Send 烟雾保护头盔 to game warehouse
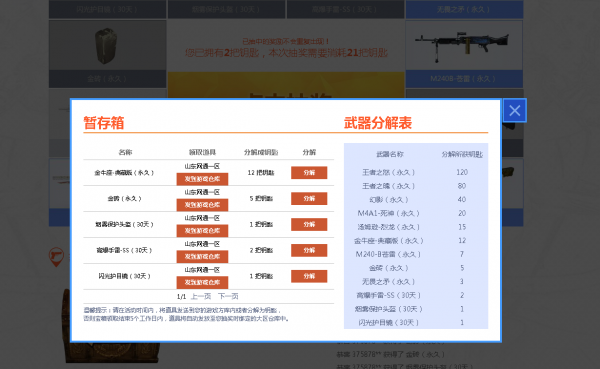 202,231
